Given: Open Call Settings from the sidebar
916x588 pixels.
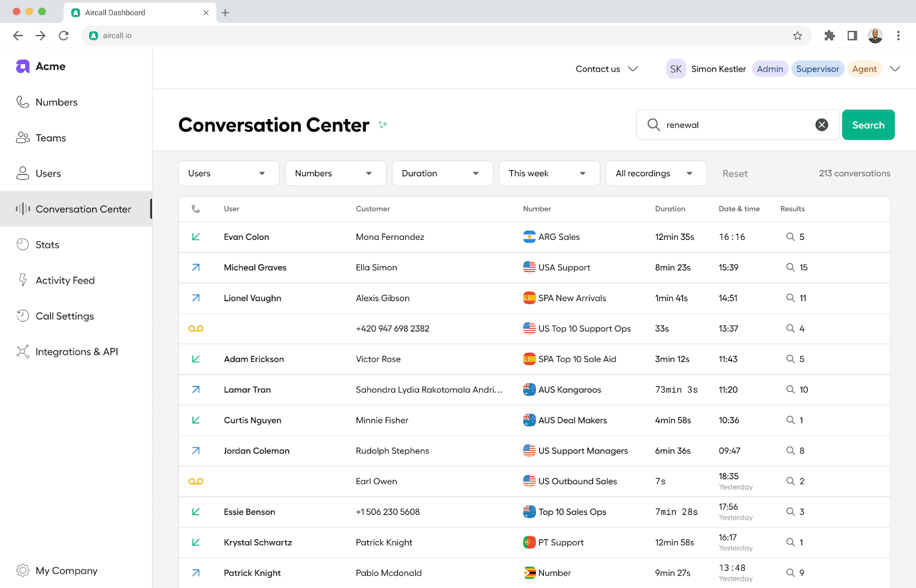Looking at the screenshot, I should 64,315.
